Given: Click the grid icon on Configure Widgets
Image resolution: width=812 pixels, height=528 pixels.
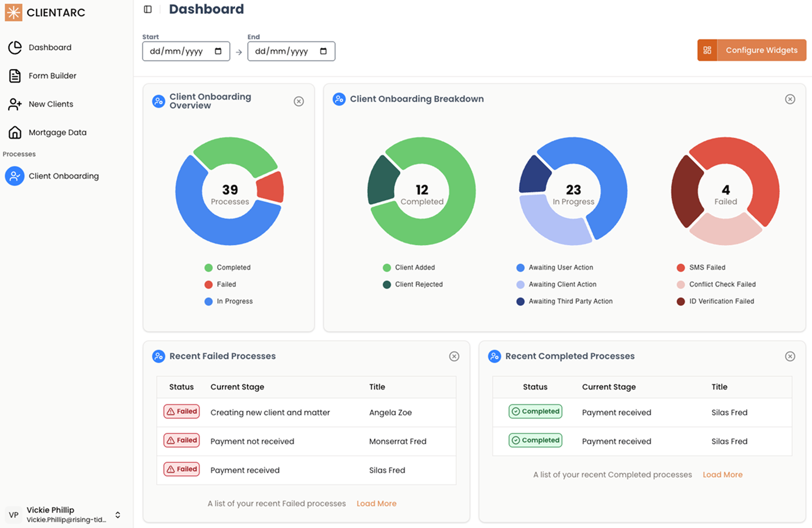Looking at the screenshot, I should click(x=707, y=50).
